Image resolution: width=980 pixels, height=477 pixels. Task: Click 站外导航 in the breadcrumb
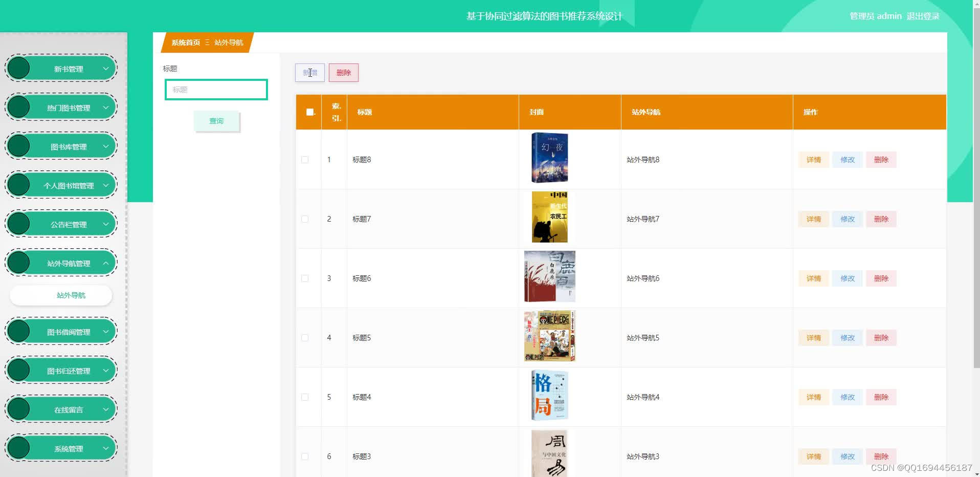coord(229,42)
